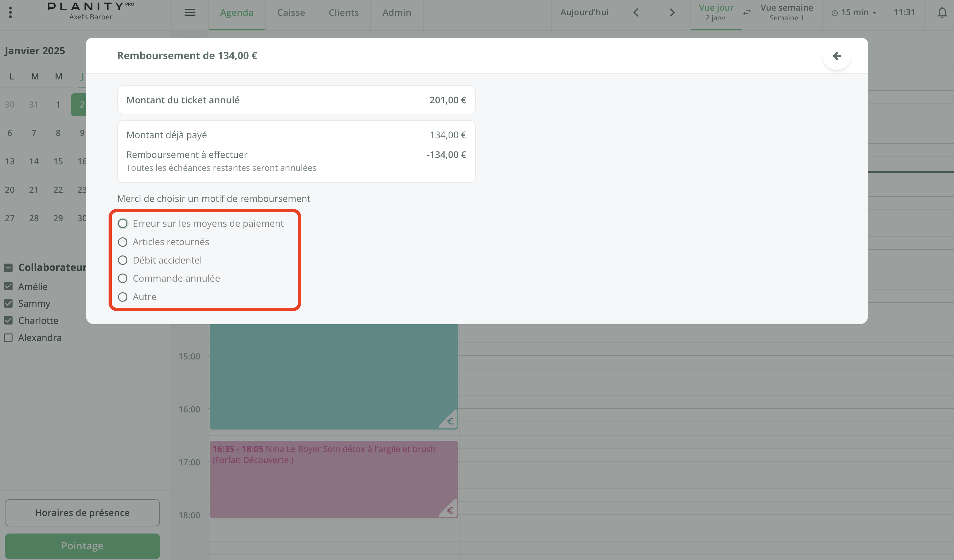This screenshot has height=560, width=954.
Task: Uncheck the Sammy collaborator checkbox
Action: (x=8, y=304)
